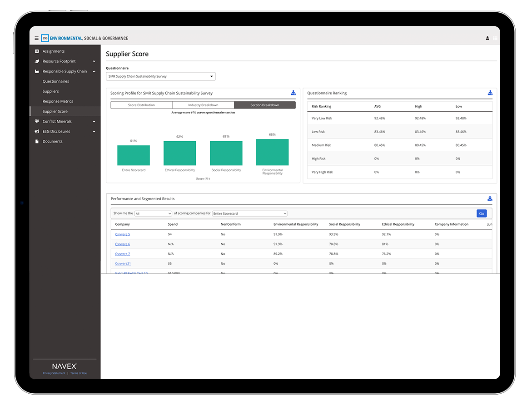Download the Questionnaire Ranking data
Image resolution: width=532 pixels, height=406 pixels.
coord(490,93)
